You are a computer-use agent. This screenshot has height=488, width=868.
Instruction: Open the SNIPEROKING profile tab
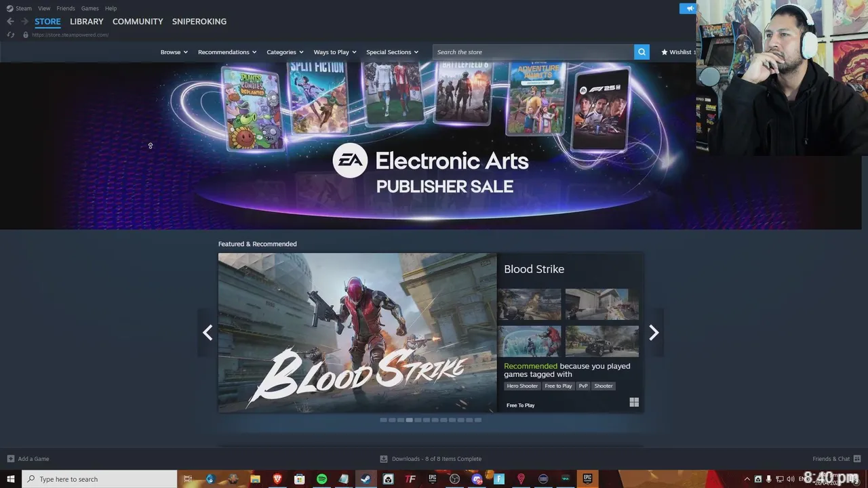coord(199,22)
